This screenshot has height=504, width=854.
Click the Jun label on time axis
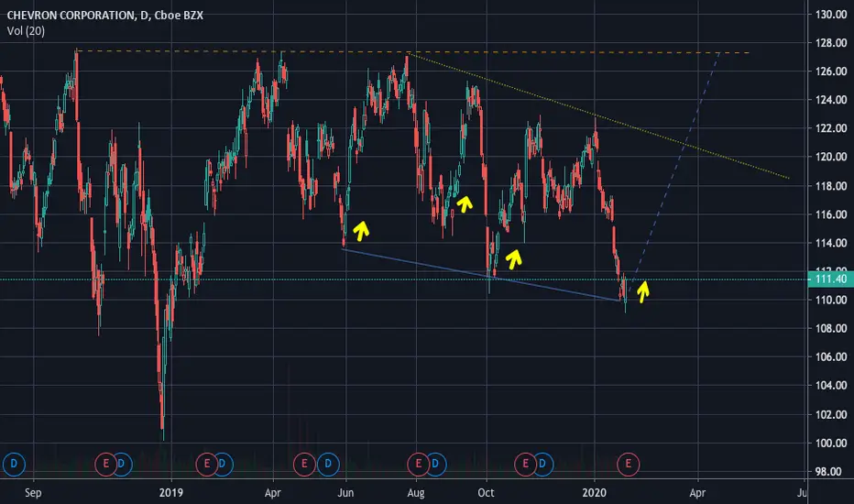pyautogui.click(x=345, y=493)
